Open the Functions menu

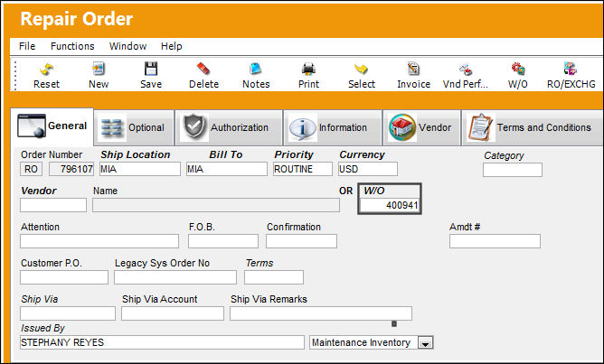click(x=72, y=46)
